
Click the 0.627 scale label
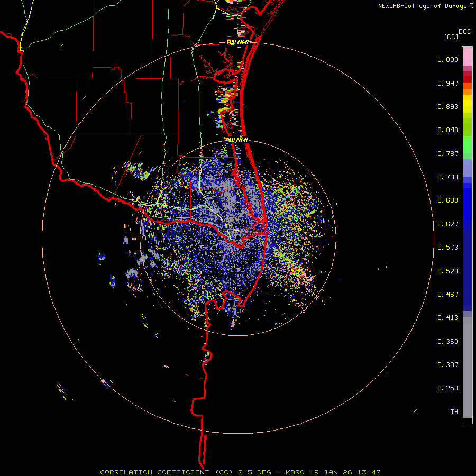pyautogui.click(x=448, y=224)
